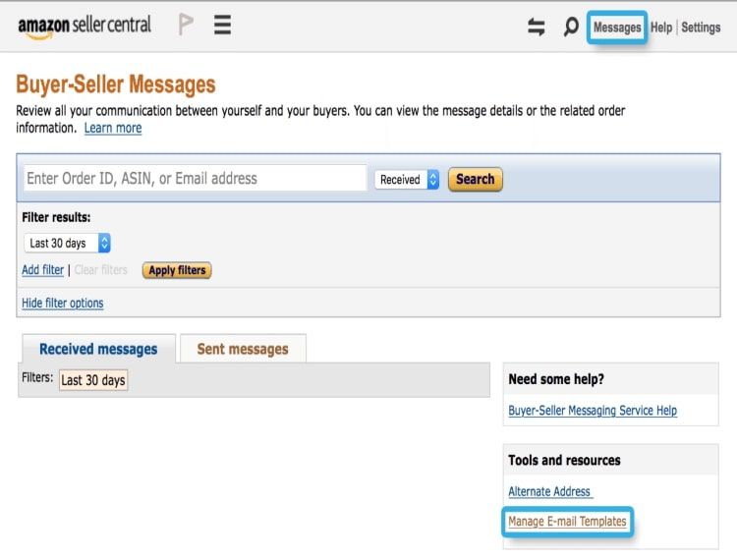The height and width of the screenshot is (560, 737).
Task: Switch to the Received messages tab
Action: [x=98, y=349]
